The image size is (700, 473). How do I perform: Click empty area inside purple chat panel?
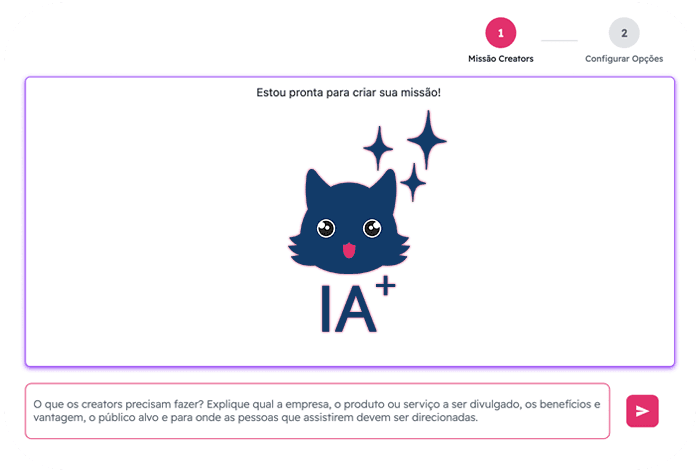134,223
